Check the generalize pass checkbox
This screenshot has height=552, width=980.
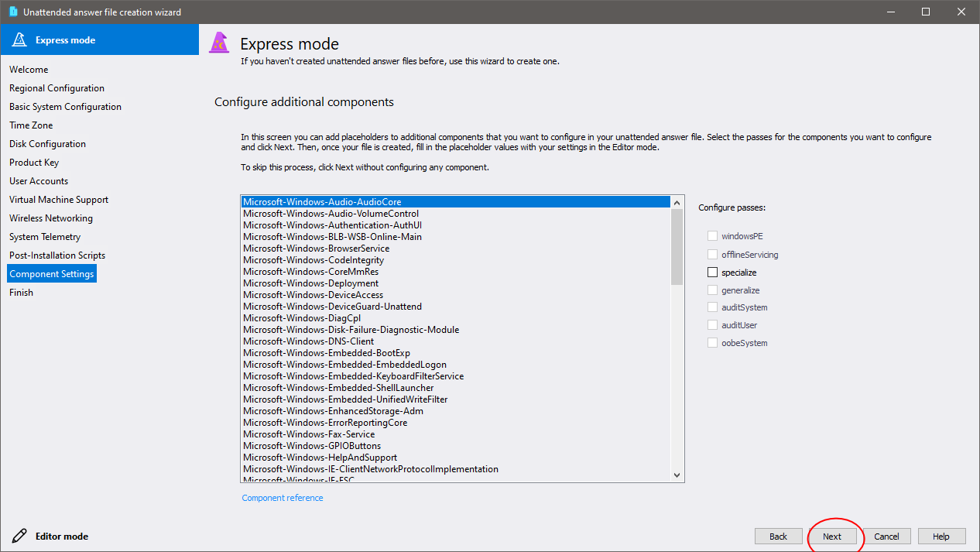pyautogui.click(x=712, y=290)
